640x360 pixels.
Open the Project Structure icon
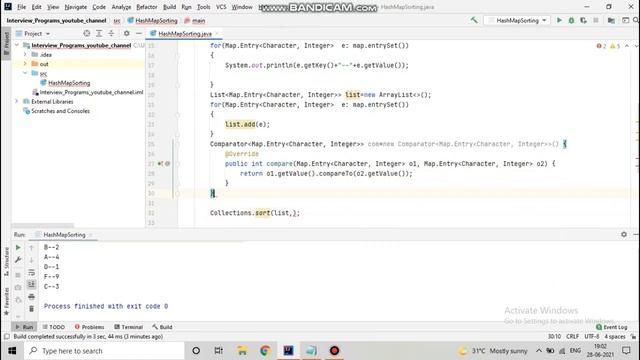click(x=611, y=20)
